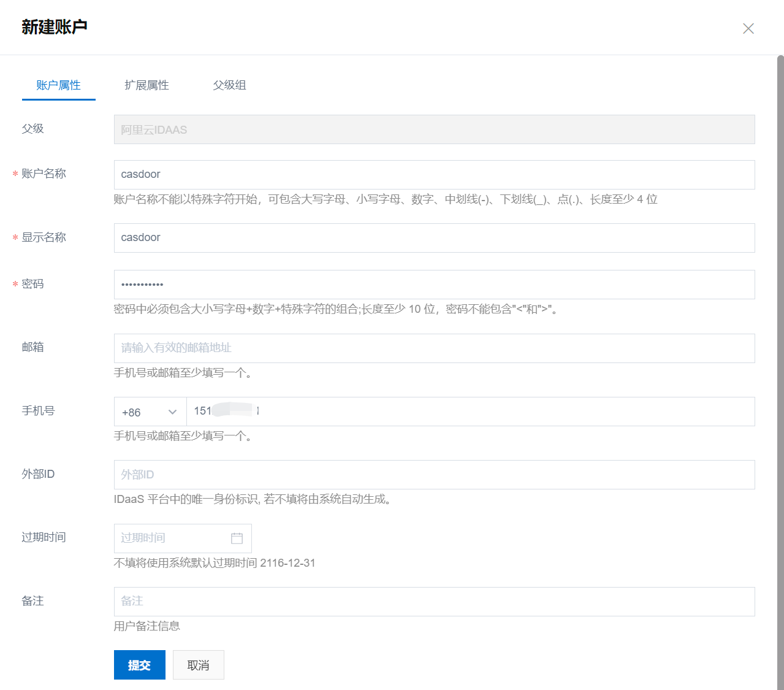The image size is (784, 690).
Task: Click the required field asterisk next to 密码
Action: coord(14,284)
